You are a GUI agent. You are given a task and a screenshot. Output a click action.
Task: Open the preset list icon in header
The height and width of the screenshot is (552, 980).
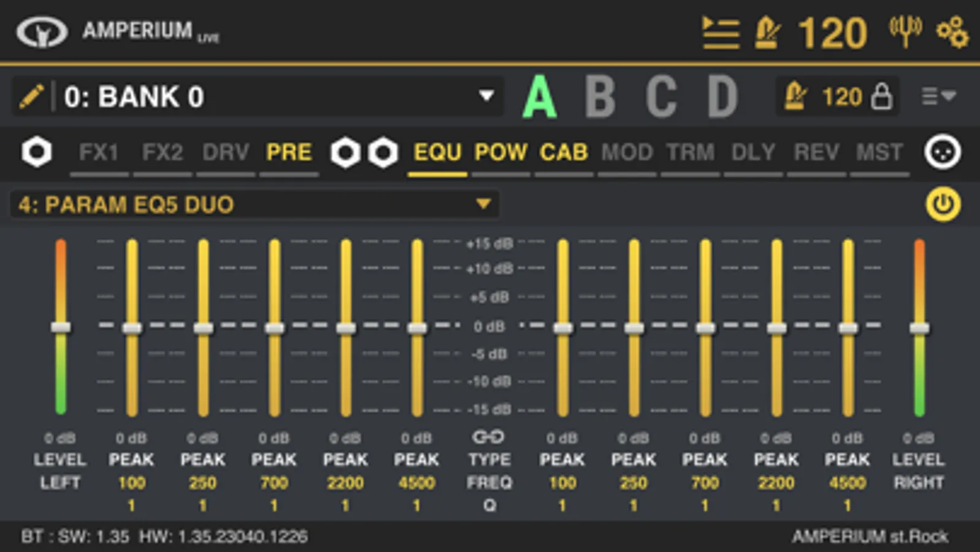(720, 33)
